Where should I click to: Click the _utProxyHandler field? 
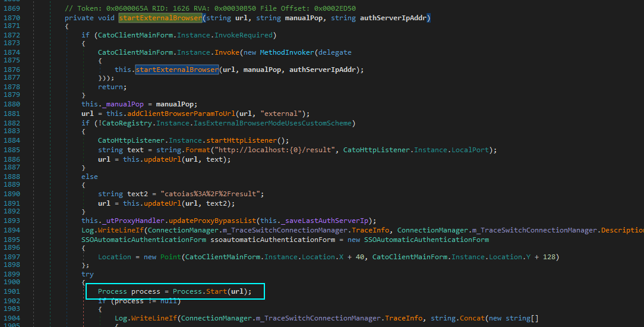134,221
